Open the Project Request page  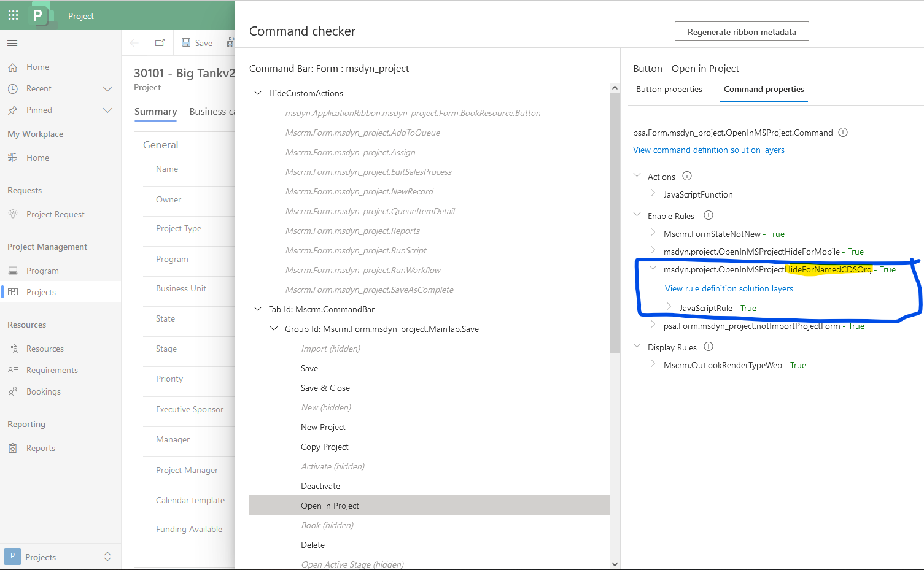pyautogui.click(x=55, y=214)
